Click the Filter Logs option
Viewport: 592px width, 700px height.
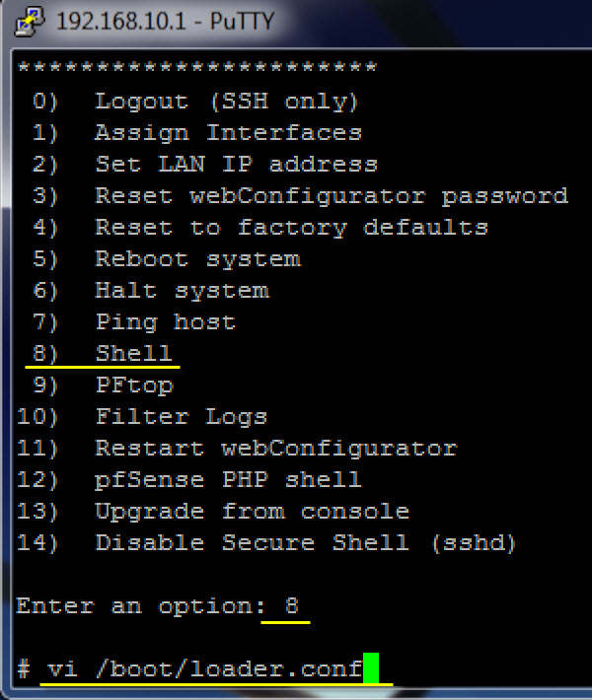[181, 416]
